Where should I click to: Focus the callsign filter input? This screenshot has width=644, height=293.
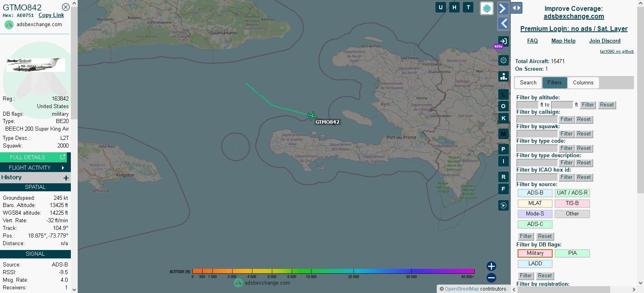click(537, 119)
